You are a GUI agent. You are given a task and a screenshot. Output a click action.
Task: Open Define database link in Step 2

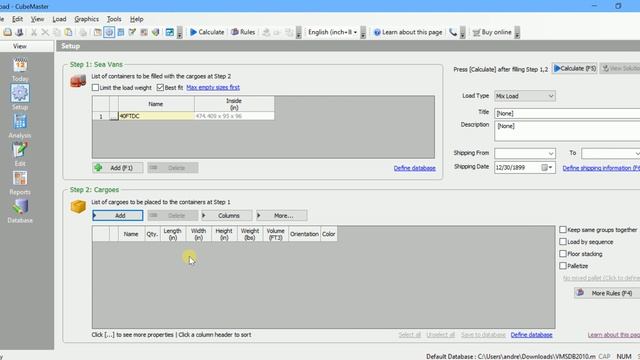(x=531, y=335)
